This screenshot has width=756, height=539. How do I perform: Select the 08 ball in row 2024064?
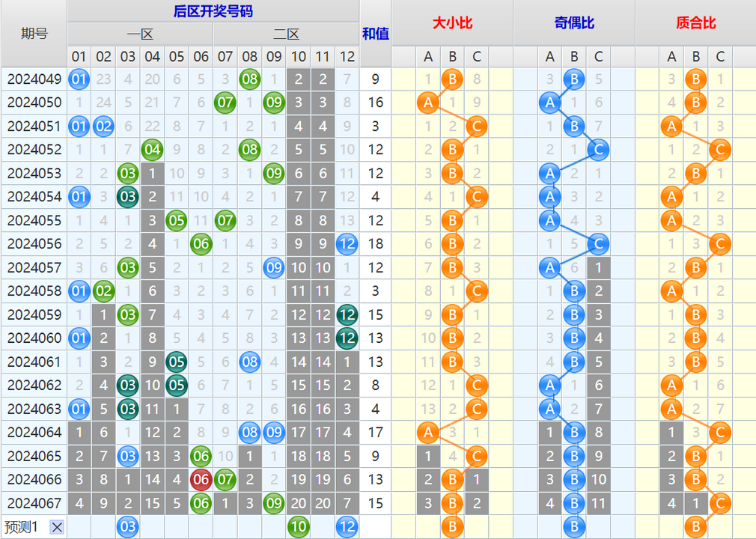(250, 433)
